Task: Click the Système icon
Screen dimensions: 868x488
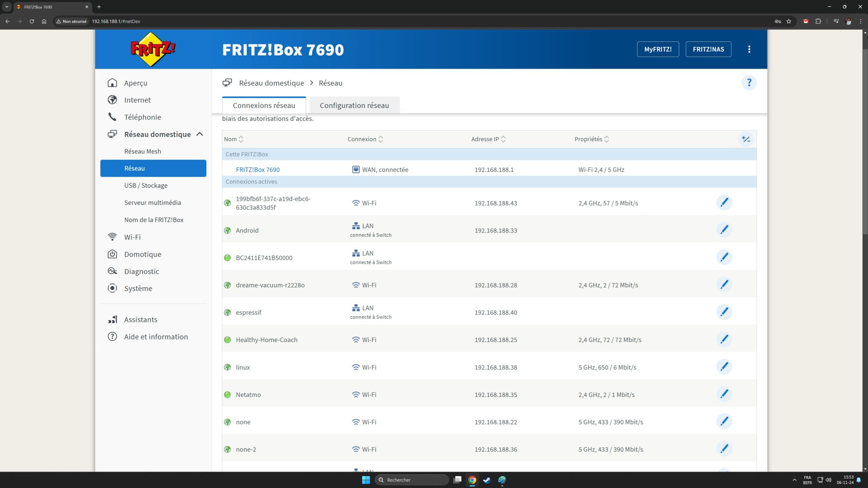Action: pyautogui.click(x=112, y=288)
